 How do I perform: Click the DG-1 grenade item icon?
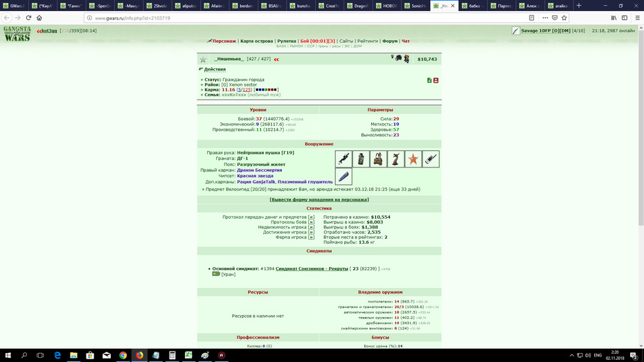click(x=361, y=159)
